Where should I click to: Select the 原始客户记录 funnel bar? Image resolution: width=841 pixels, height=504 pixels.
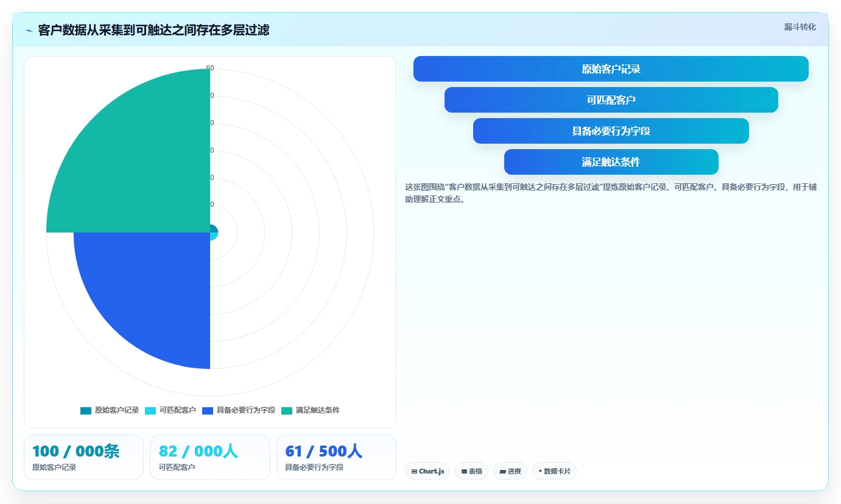[x=611, y=69]
